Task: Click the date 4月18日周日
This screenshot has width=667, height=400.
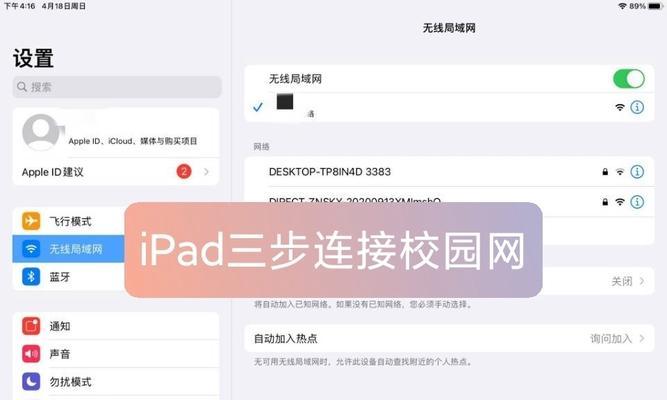Action: coord(64,6)
